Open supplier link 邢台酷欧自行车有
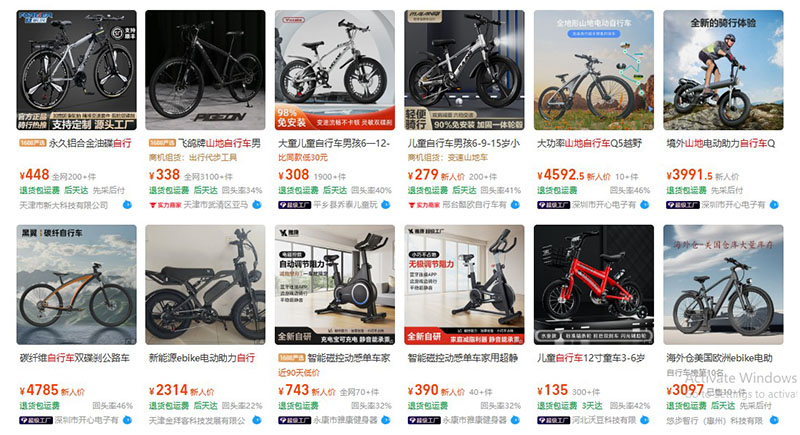The width and height of the screenshot is (800, 435). [474, 205]
